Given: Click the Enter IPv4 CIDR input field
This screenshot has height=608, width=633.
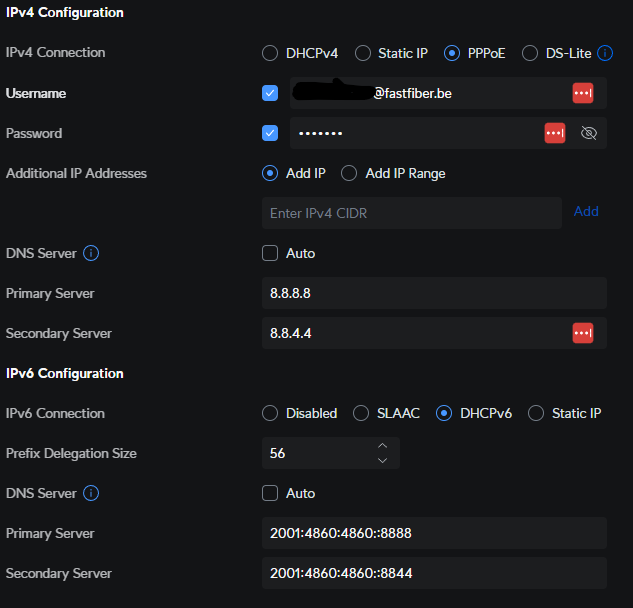Looking at the screenshot, I should click(x=411, y=213).
